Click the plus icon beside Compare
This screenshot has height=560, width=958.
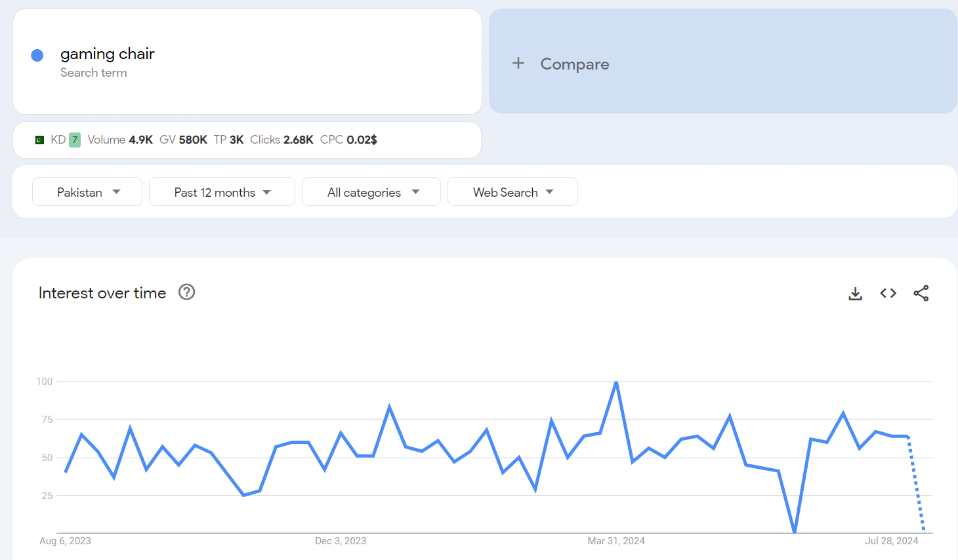pos(518,64)
